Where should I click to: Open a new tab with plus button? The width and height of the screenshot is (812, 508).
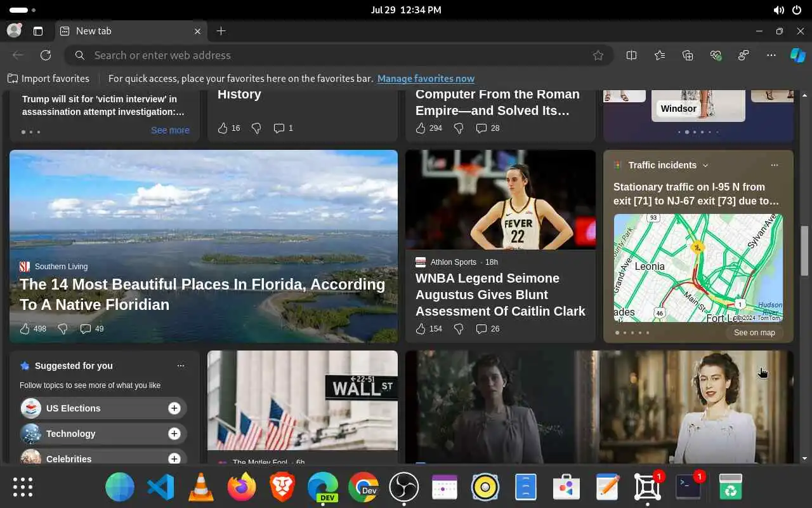221,31
